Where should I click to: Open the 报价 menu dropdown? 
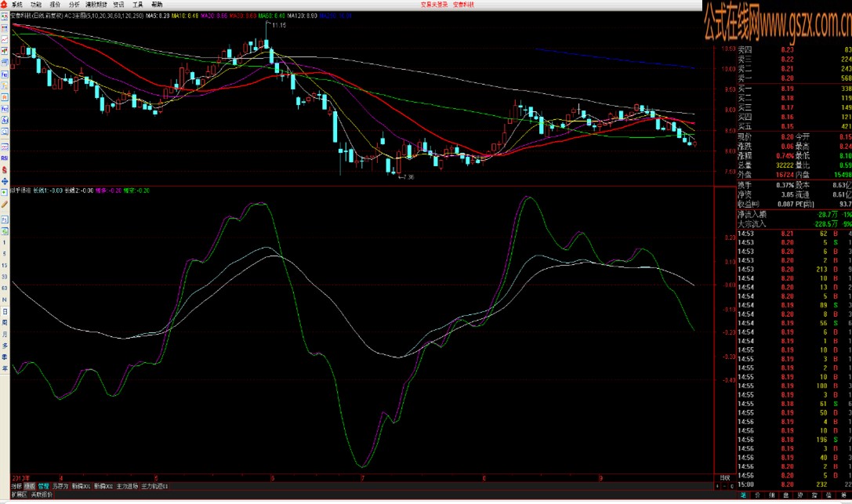pos(55,5)
